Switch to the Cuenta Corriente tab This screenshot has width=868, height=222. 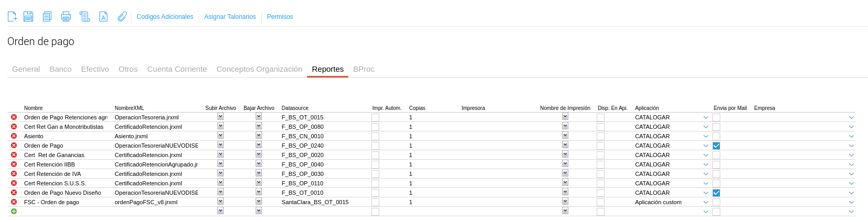coord(177,69)
